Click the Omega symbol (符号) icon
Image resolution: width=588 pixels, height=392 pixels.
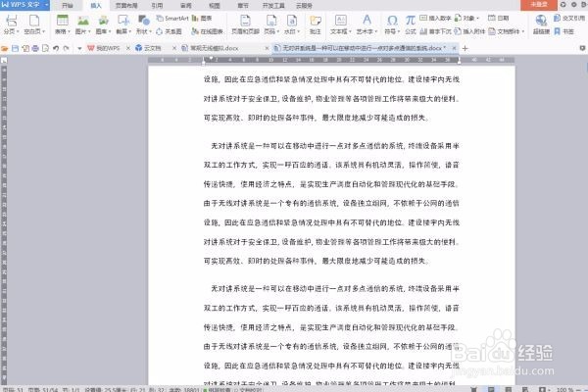point(392,20)
